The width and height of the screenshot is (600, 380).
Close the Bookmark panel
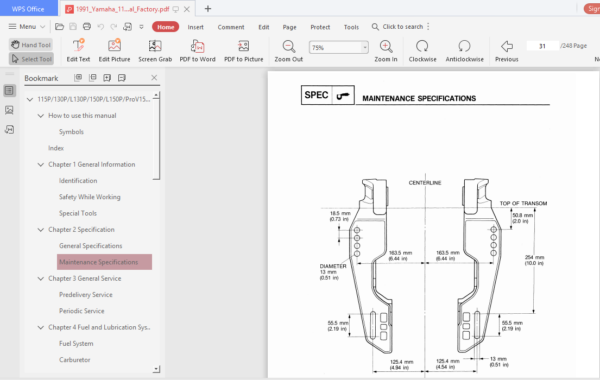point(154,78)
